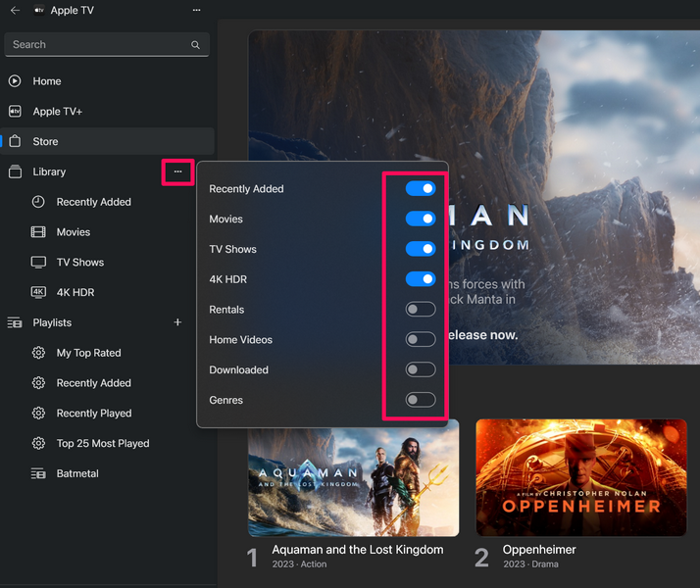Viewport: 700px width, 588px height.
Task: Open the 4K HDR library category
Action: pos(75,292)
